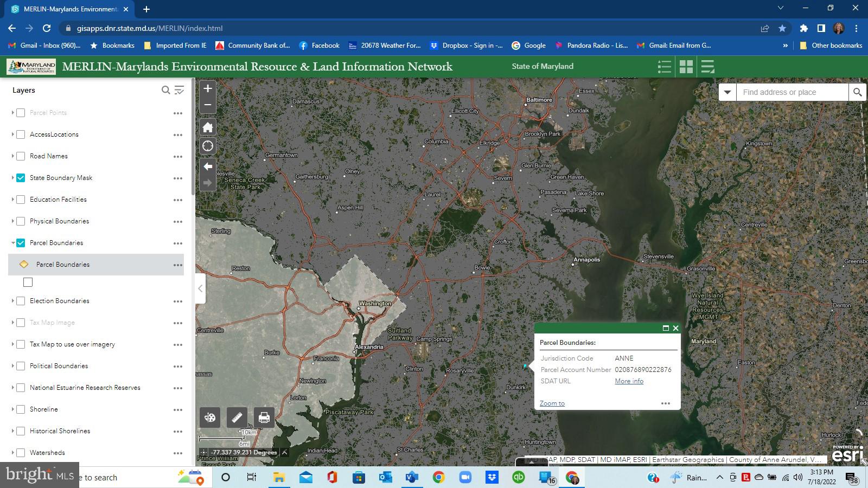Enable the Road Names layer checkbox
This screenshot has height=488, width=868.
[21, 156]
